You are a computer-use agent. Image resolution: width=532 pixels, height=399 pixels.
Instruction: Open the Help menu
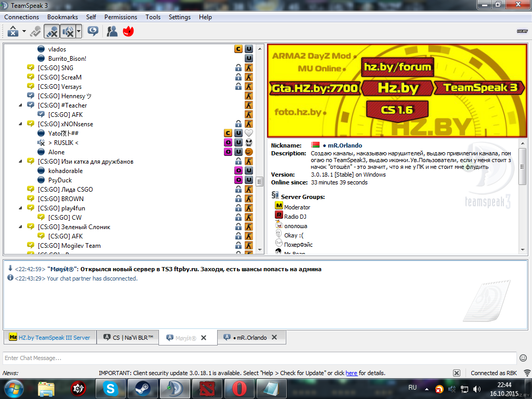click(205, 17)
